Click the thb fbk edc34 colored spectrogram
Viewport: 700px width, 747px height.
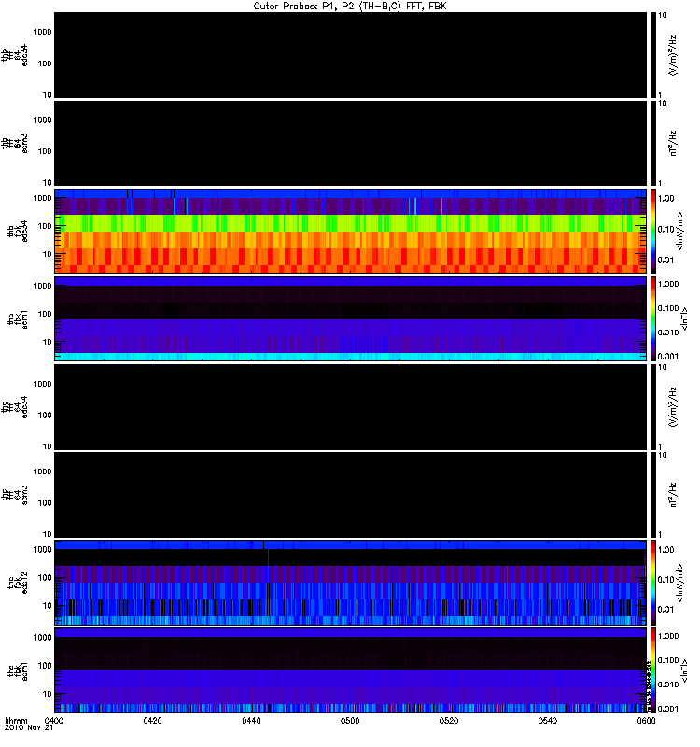coord(350,231)
